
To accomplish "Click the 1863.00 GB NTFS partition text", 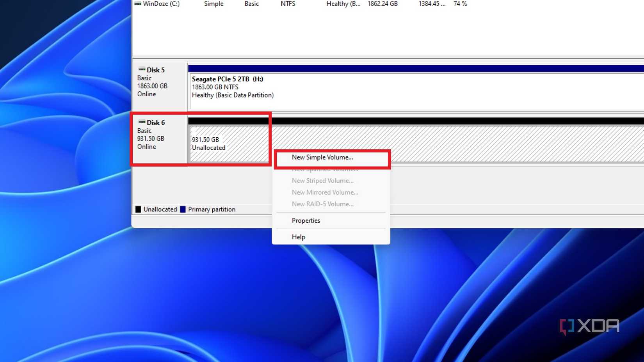I will (x=215, y=87).
